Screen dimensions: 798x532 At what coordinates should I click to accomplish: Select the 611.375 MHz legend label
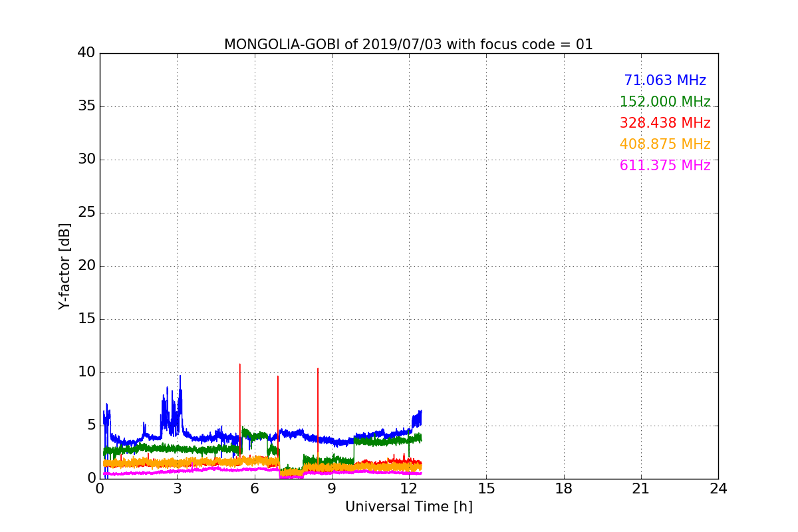pyautogui.click(x=665, y=166)
